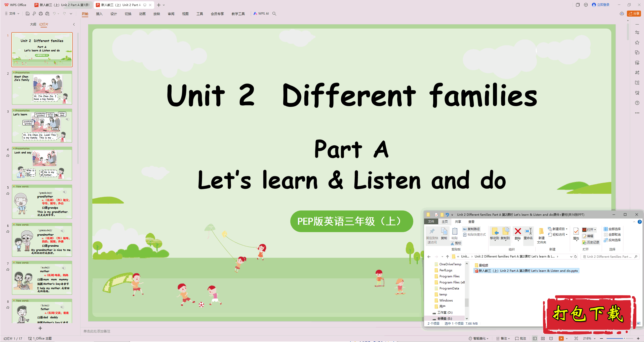Select the 音视频 folder in Explorer
Image resolution: width=644 pixels, height=342 pixels.
(x=481, y=265)
